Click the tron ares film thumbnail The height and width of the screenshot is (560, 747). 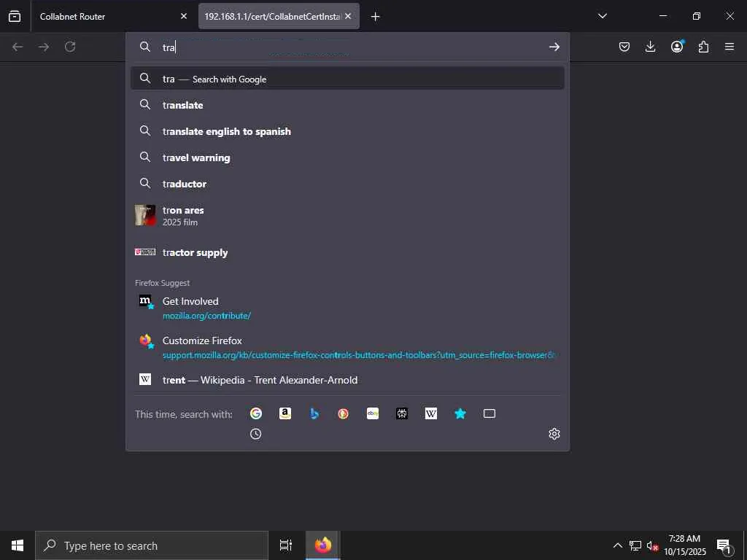click(145, 215)
